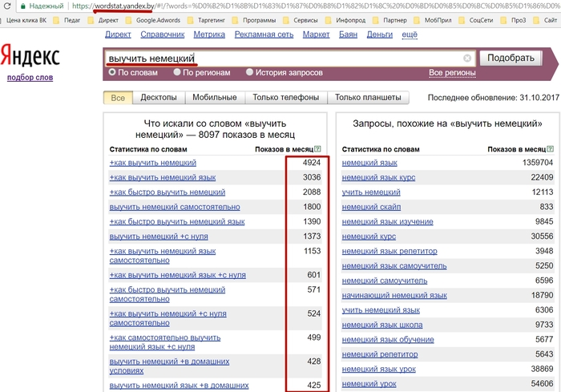The image size is (561, 392).
Task: Open '+как выучить немецкий' query
Action: pos(153,163)
